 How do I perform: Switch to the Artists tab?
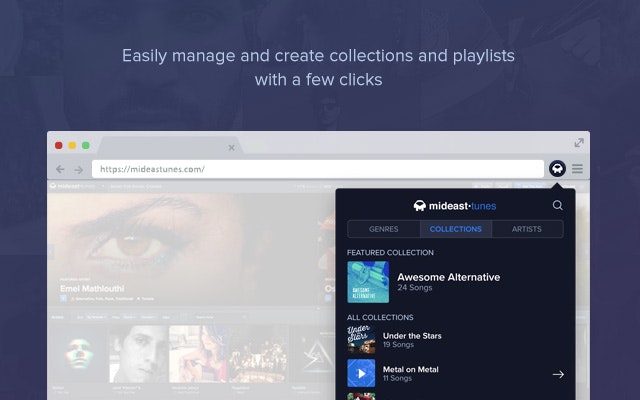coord(527,229)
